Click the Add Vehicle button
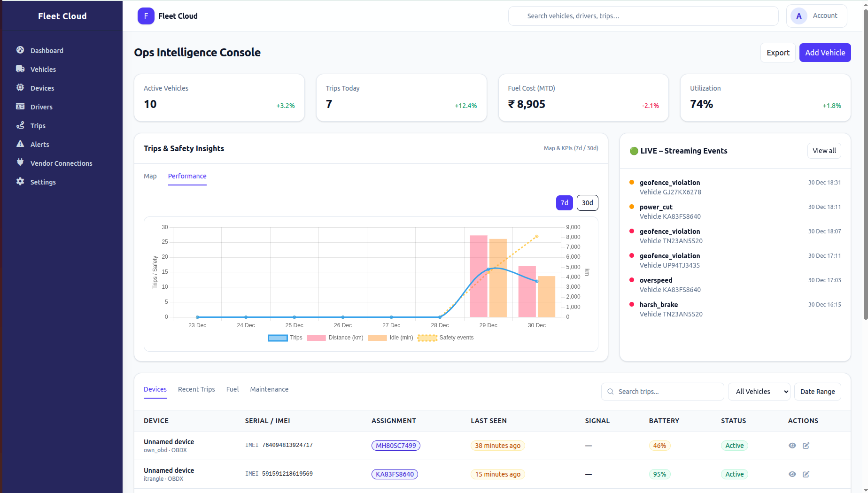 pyautogui.click(x=824, y=52)
